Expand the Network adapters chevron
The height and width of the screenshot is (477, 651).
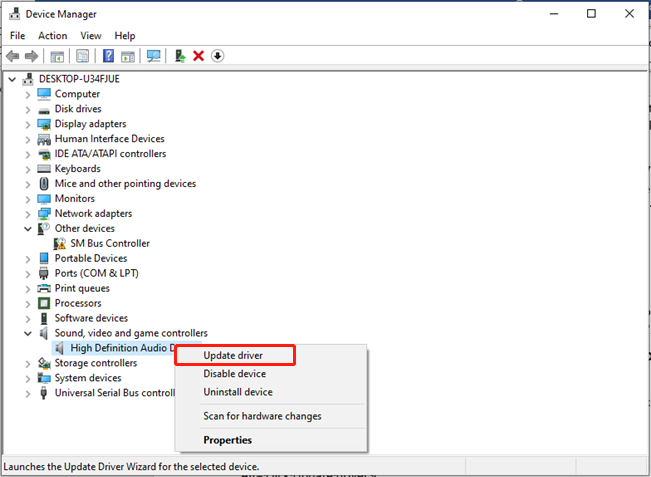click(x=27, y=215)
